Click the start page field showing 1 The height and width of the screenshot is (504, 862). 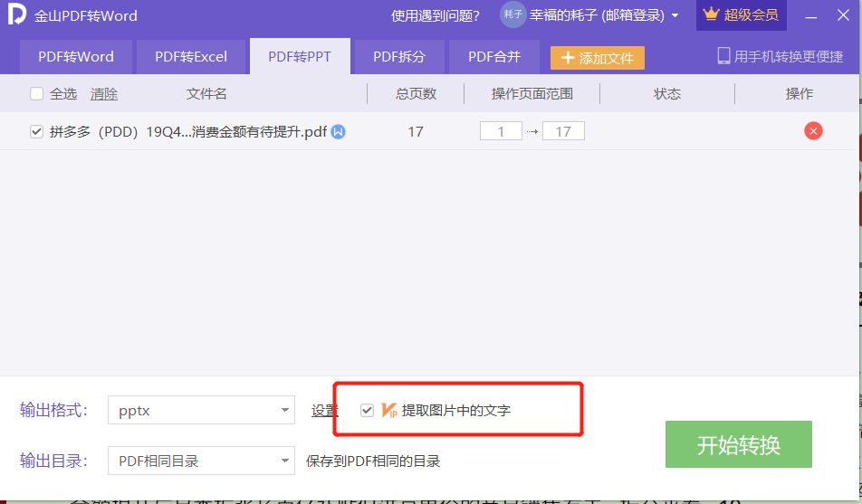point(501,131)
